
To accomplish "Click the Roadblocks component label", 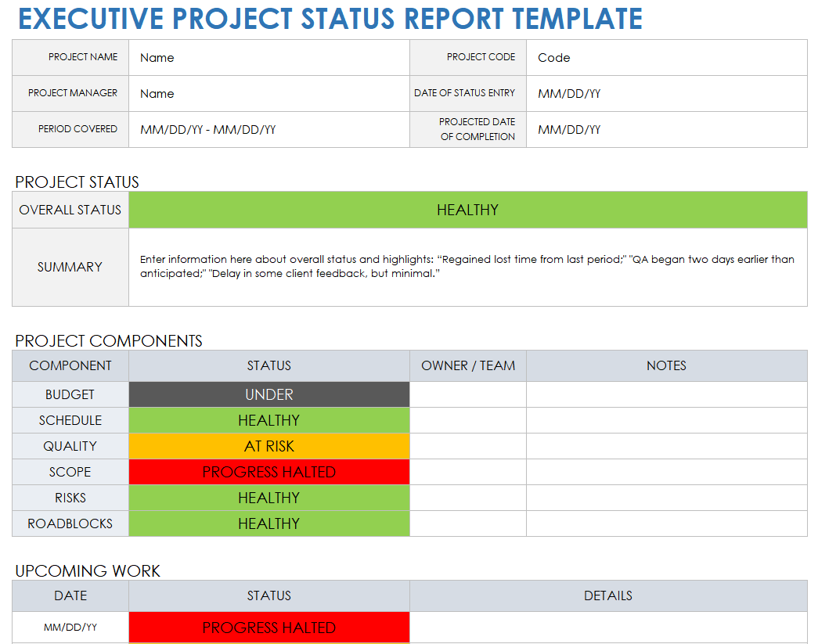I will (70, 523).
